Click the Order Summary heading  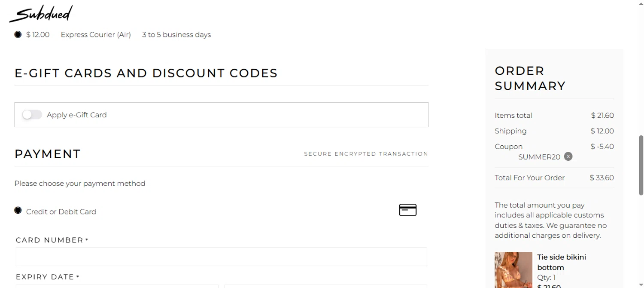tap(530, 78)
